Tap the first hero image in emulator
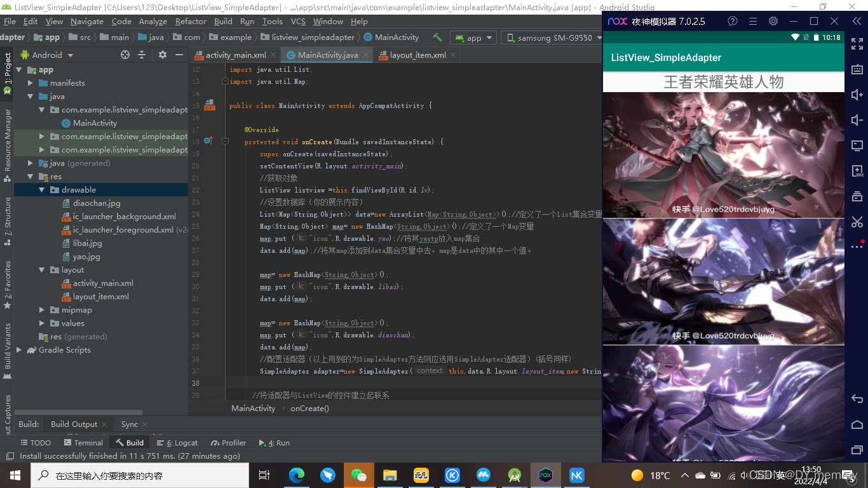The height and width of the screenshot is (488, 868). [723, 155]
